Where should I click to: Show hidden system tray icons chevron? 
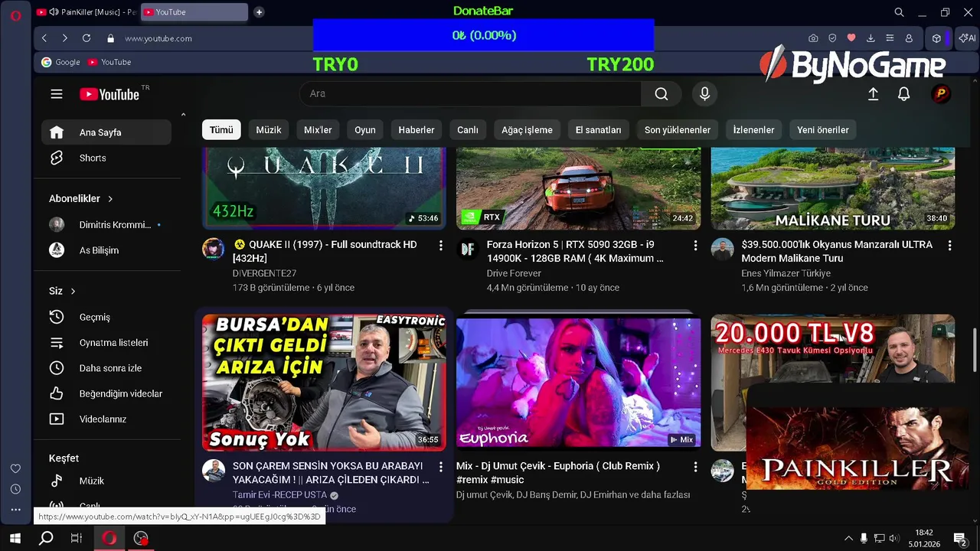pos(848,538)
